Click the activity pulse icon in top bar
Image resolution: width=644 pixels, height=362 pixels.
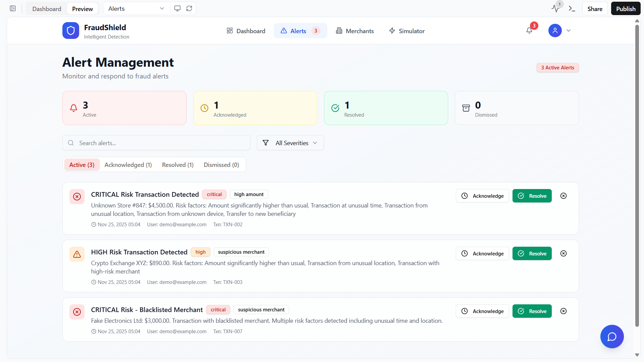pyautogui.click(x=555, y=9)
